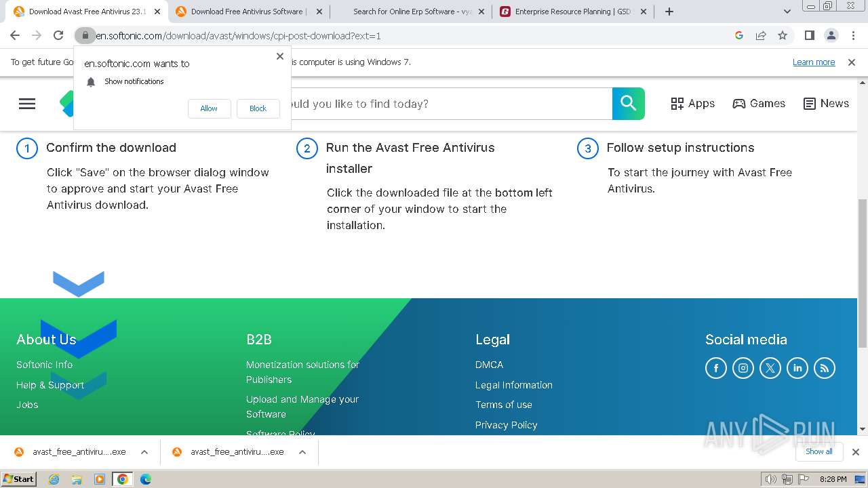Click the share page icon

761,35
